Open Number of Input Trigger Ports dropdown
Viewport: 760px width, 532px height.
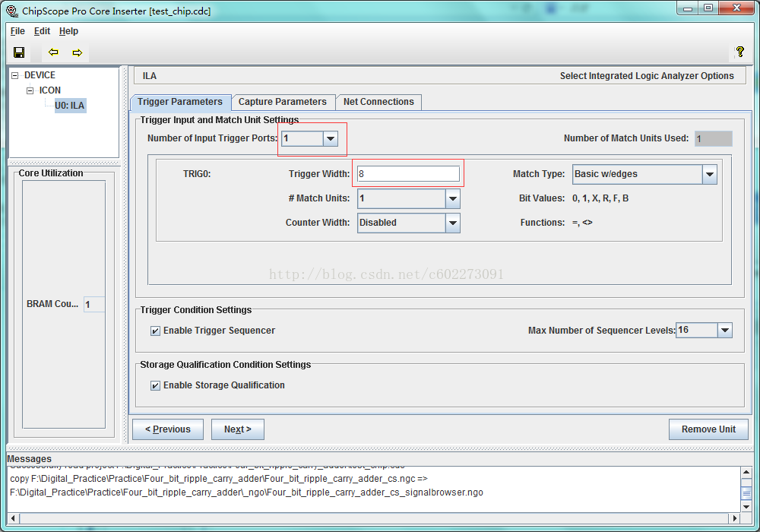click(x=331, y=138)
